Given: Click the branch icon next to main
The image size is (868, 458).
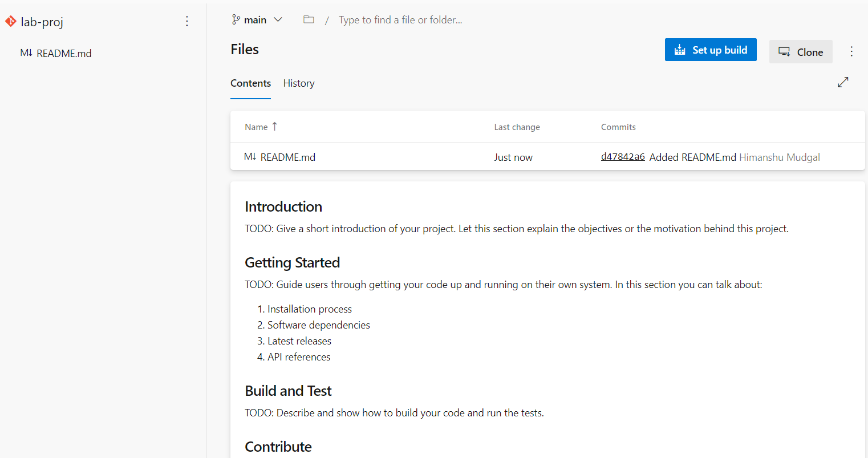Looking at the screenshot, I should pyautogui.click(x=236, y=20).
